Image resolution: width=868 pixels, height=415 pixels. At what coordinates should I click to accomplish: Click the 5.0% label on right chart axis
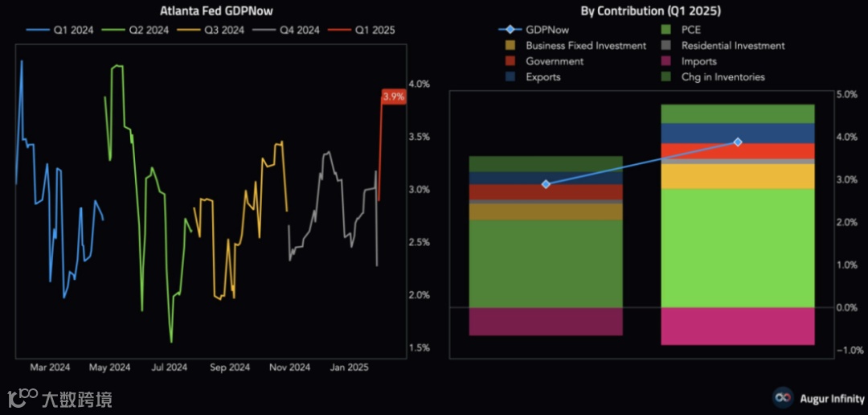(x=845, y=95)
